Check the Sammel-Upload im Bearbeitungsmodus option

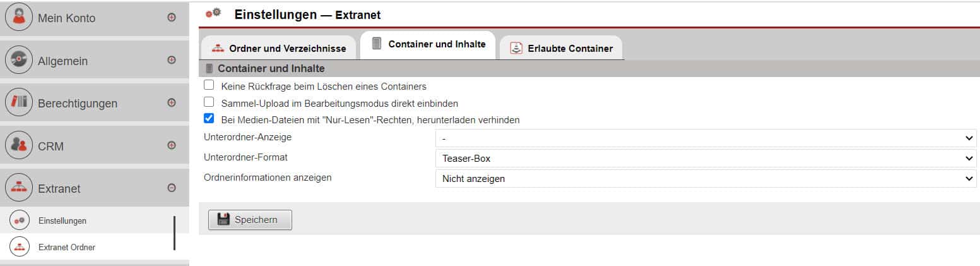(209, 102)
